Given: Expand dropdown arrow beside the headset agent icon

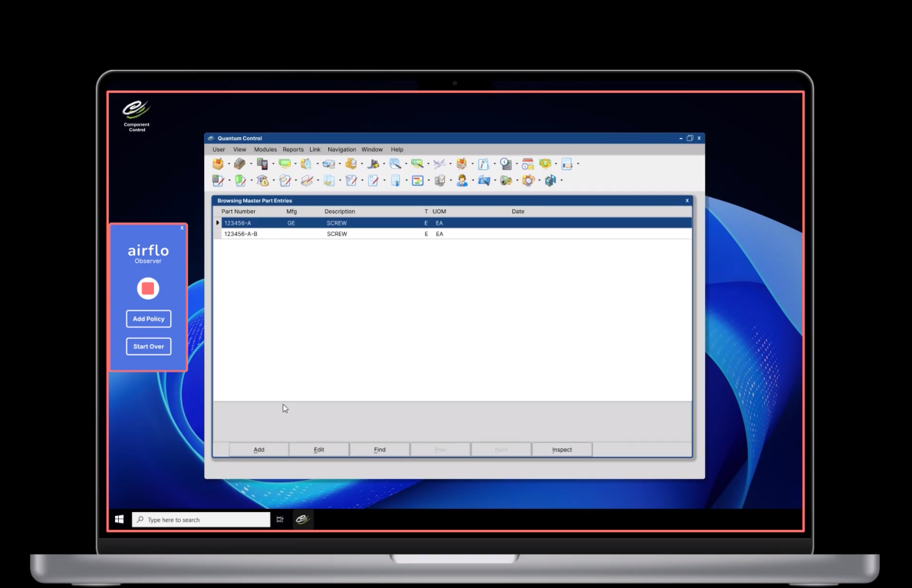Looking at the screenshot, I should 472,181.
